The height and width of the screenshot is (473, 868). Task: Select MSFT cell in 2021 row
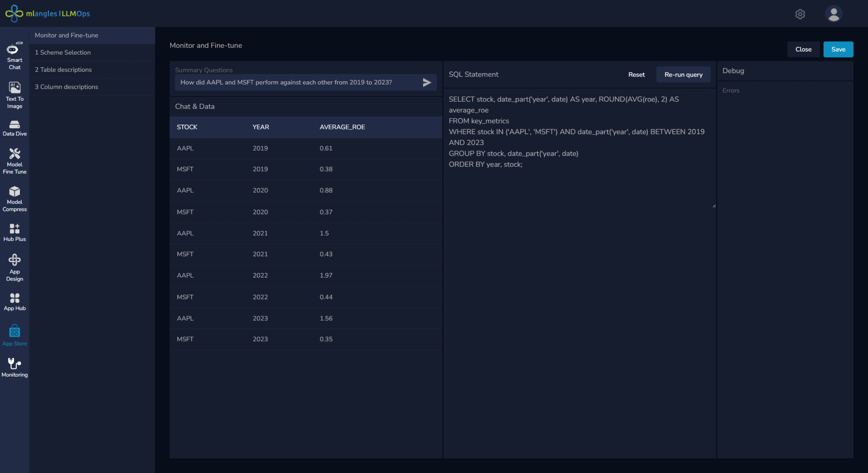185,254
